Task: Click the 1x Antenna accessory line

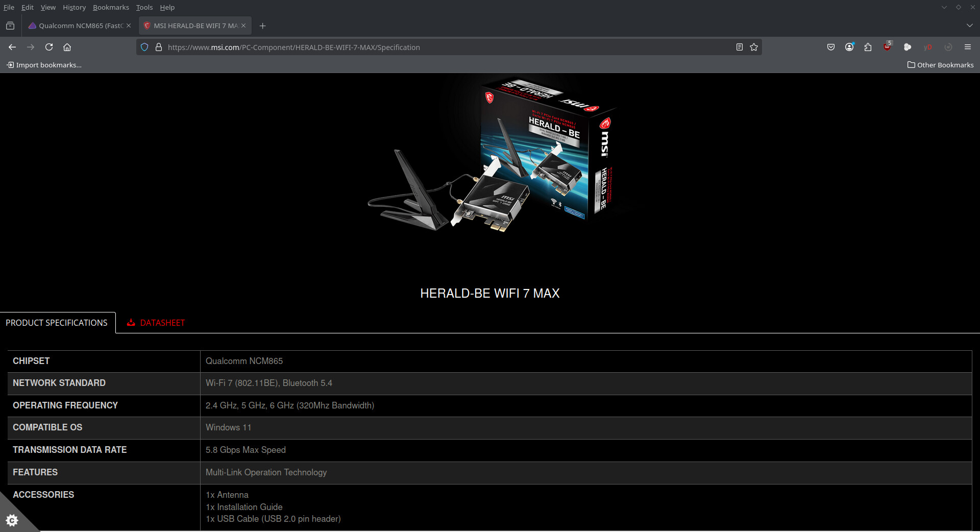Action: (x=227, y=495)
